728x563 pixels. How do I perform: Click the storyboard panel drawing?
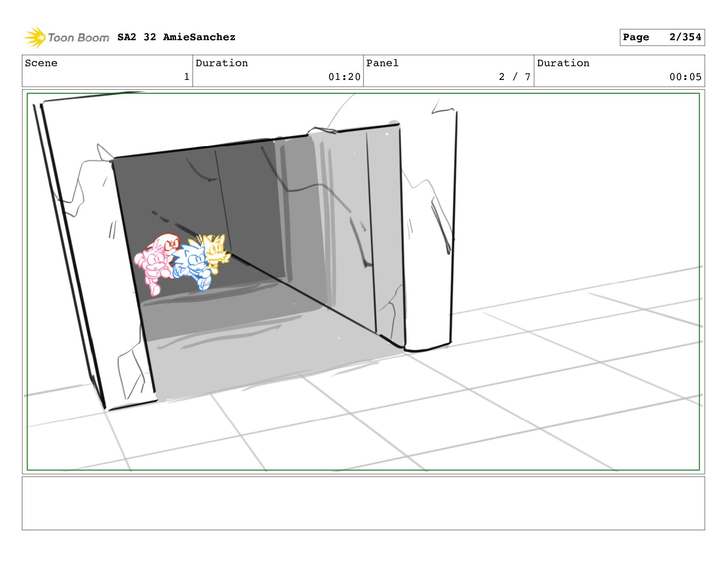[363, 282]
